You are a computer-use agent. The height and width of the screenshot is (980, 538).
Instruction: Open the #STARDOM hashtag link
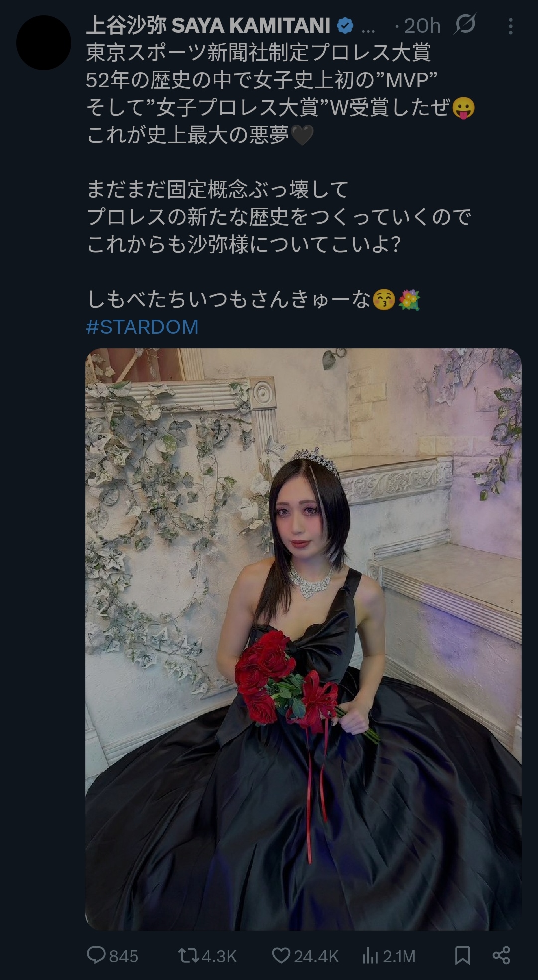click(x=142, y=327)
